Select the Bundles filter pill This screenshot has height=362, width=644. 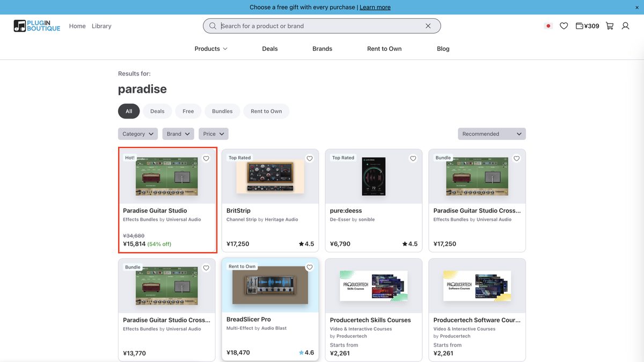tap(222, 111)
